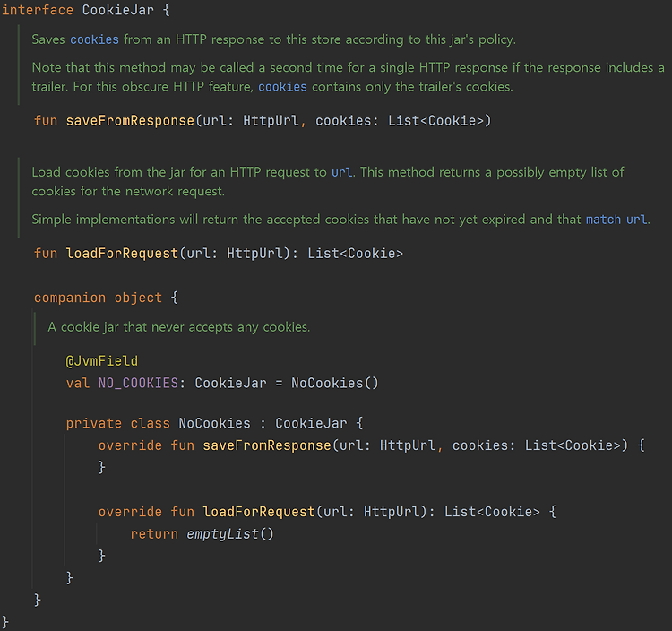Image resolution: width=672 pixels, height=631 pixels.
Task: Click the 'url' link in Load cookies comment
Action: coord(342,172)
